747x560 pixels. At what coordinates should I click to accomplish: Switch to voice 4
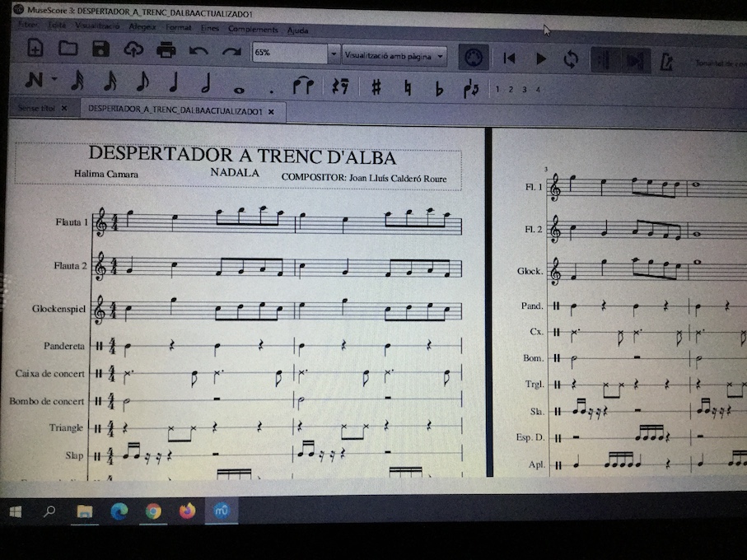(538, 90)
